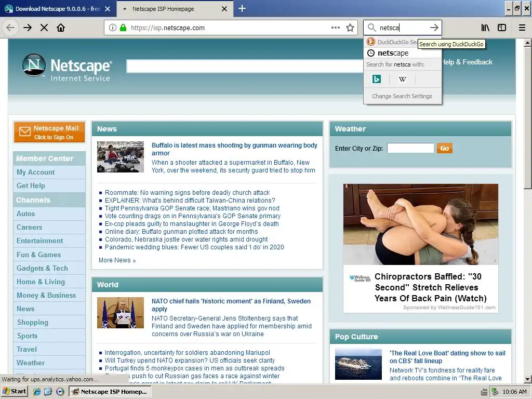The height and width of the screenshot is (399, 532).
Task: Open the News channel in sidebar
Action: pyautogui.click(x=25, y=309)
